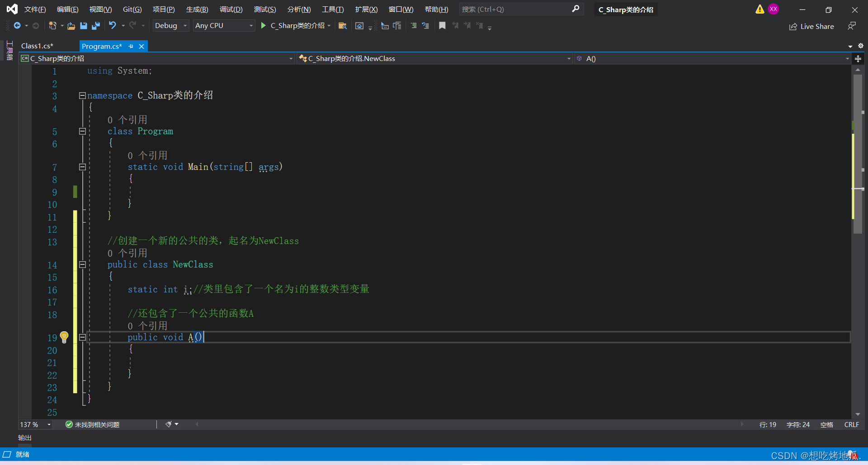Click the Previous Bookmark icon

[x=455, y=26]
